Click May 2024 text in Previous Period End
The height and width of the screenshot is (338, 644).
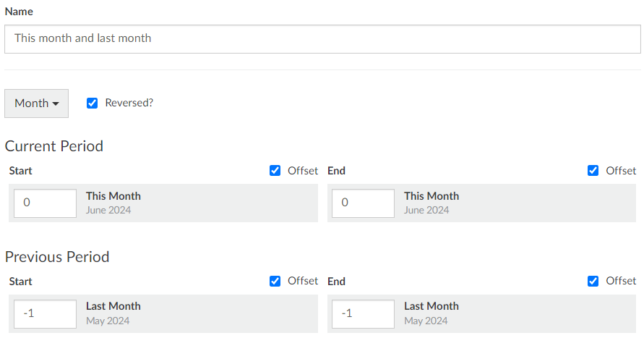(x=426, y=321)
